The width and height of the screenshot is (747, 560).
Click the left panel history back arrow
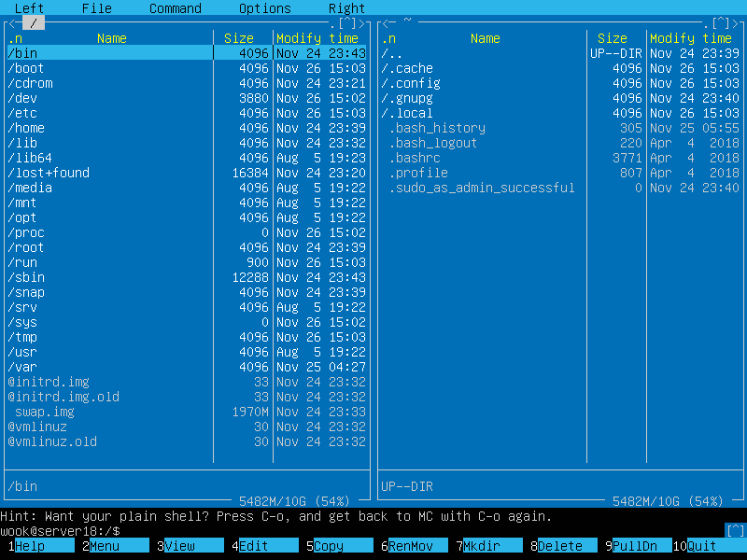tap(11, 22)
